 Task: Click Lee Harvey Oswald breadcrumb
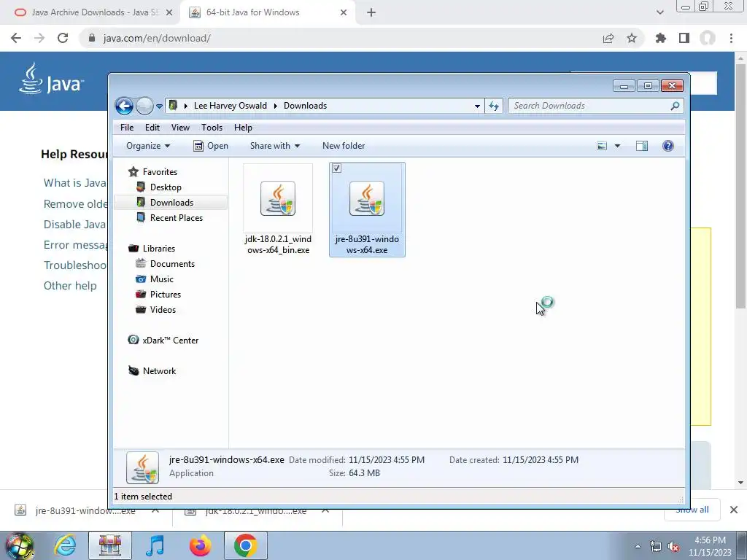(x=230, y=106)
